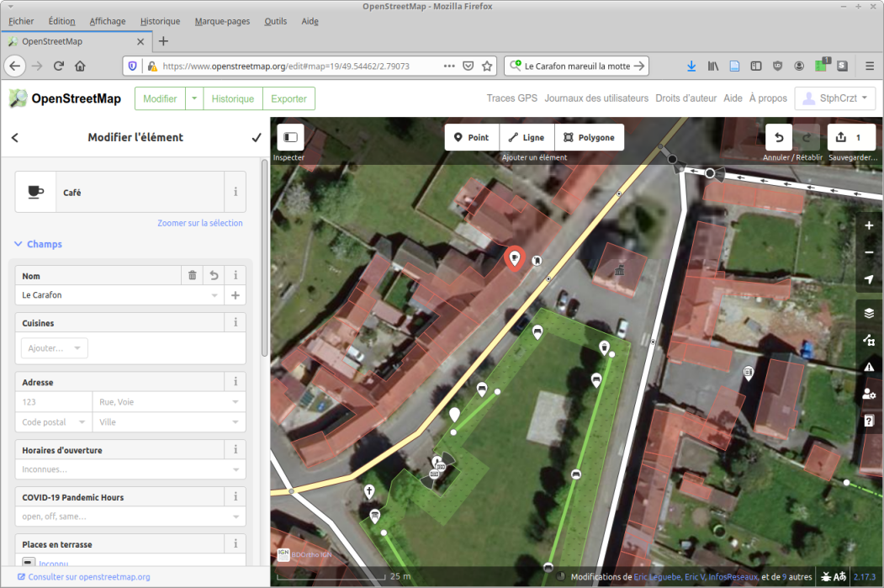Open the issues warning panel
884x588 pixels.
pyautogui.click(x=869, y=367)
